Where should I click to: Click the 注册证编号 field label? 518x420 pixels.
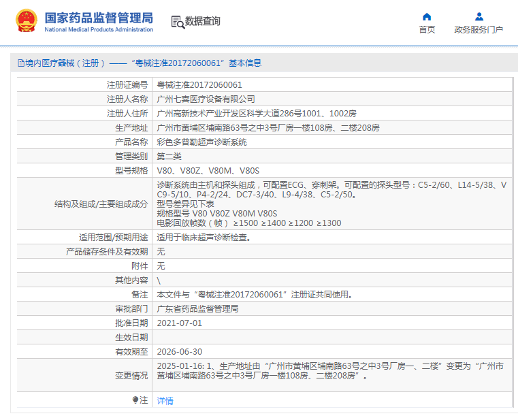point(127,85)
